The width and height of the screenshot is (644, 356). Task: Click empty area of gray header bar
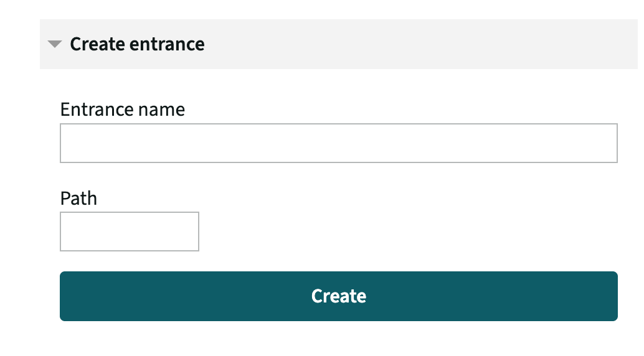point(419,44)
